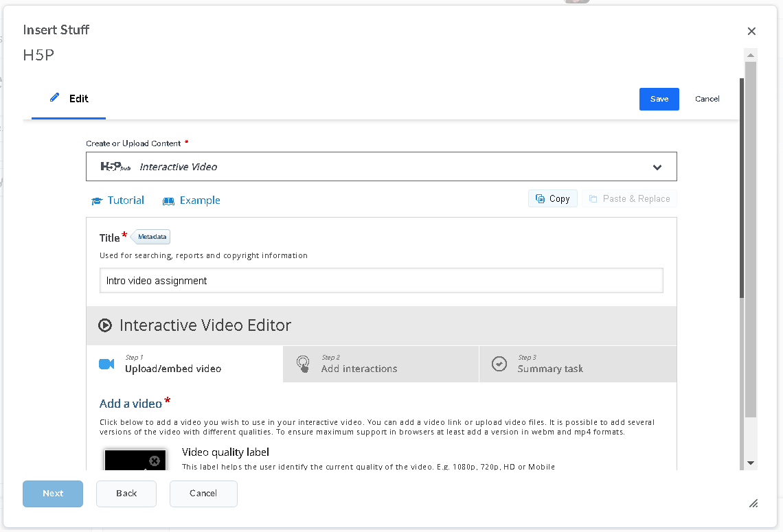Click the touch hand icon in Step 2

coord(303,364)
